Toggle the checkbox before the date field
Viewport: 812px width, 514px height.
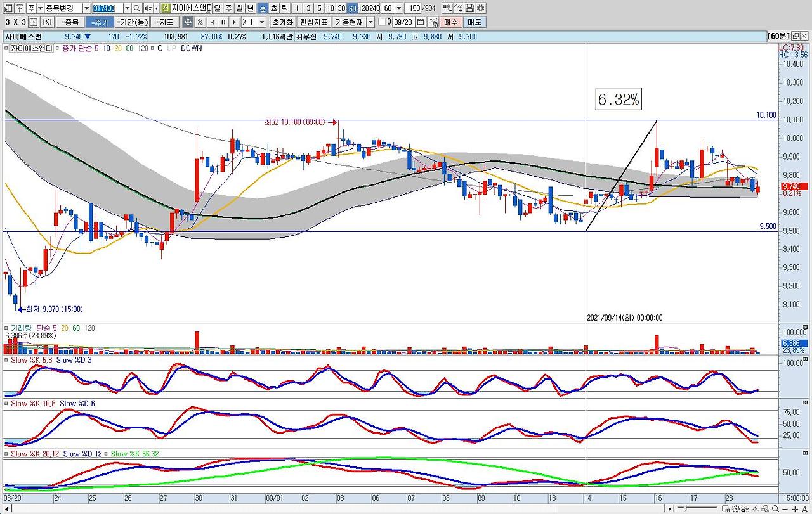(381, 22)
